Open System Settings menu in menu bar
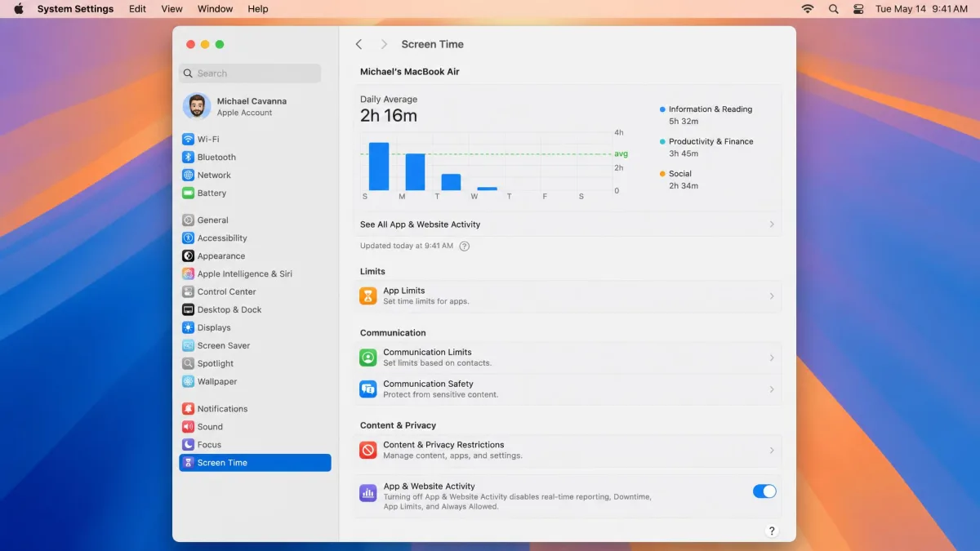Screen dimensions: 980x551 click(75, 9)
